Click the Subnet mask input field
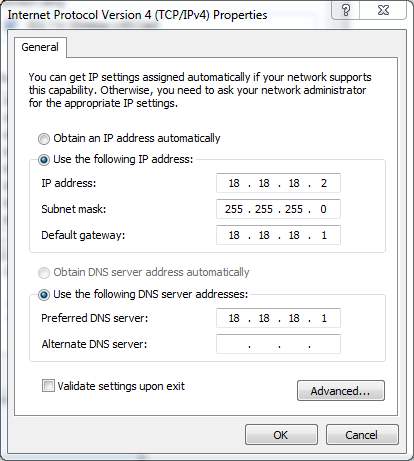414x461 pixels. pyautogui.click(x=278, y=209)
